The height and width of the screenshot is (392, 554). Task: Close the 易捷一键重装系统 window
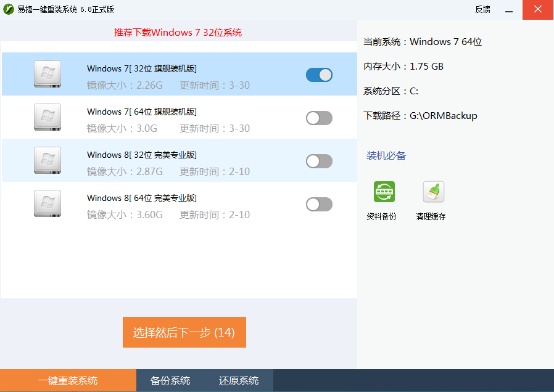point(538,10)
